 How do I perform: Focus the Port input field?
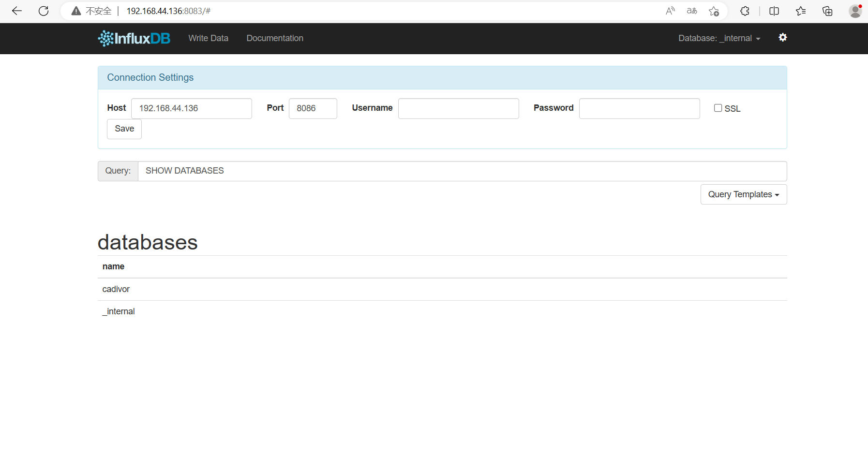[x=313, y=108]
